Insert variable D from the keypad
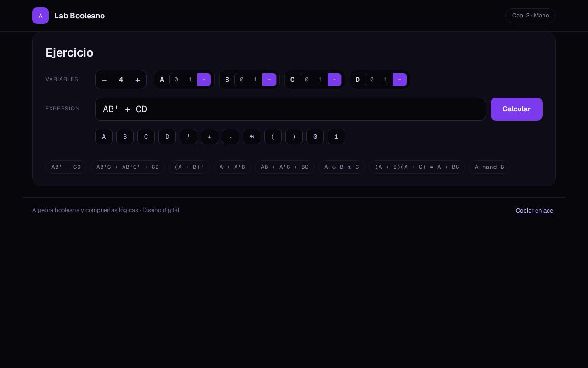The height and width of the screenshot is (368, 588). pyautogui.click(x=167, y=137)
